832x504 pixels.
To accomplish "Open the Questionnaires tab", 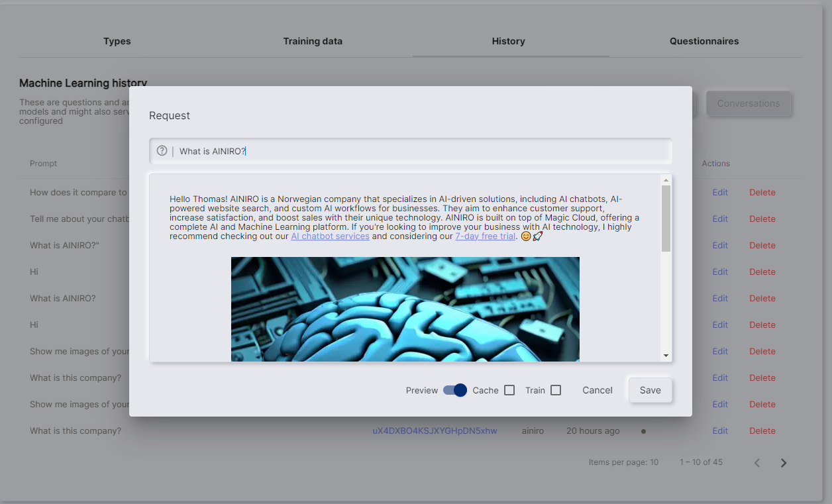I will pyautogui.click(x=704, y=41).
